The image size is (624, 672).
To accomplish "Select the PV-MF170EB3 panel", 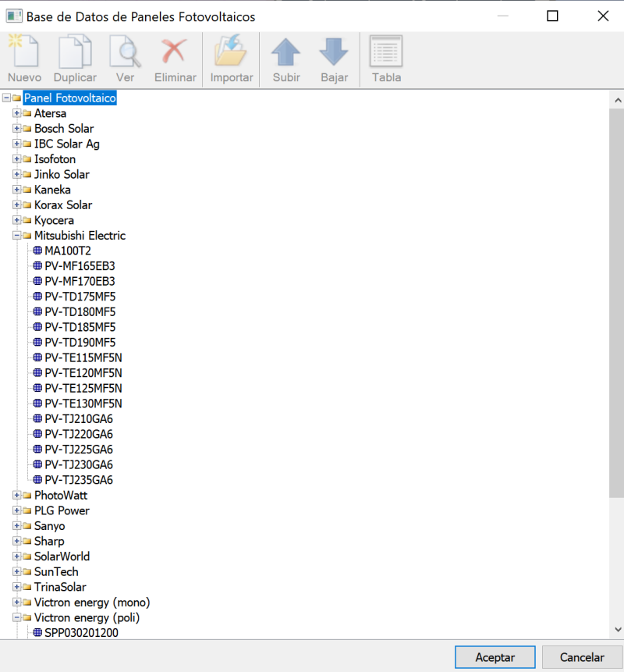I will point(80,281).
